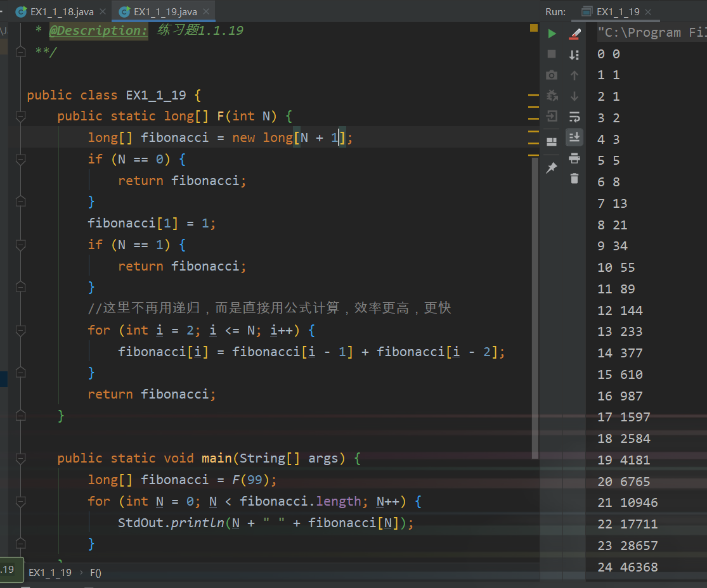Click StdOut.println statement
This screenshot has width=707, height=588.
266,523
